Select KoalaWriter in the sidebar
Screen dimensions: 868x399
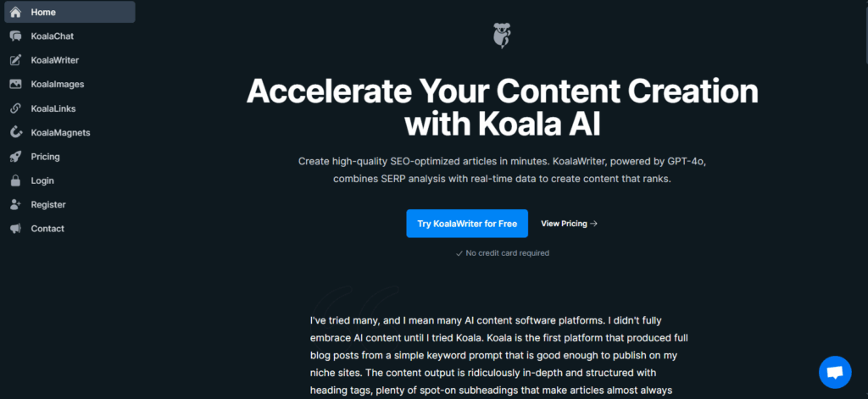tap(55, 60)
